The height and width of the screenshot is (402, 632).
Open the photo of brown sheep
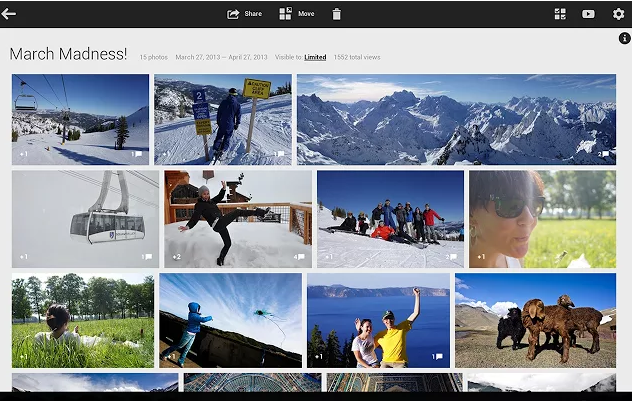click(x=535, y=320)
